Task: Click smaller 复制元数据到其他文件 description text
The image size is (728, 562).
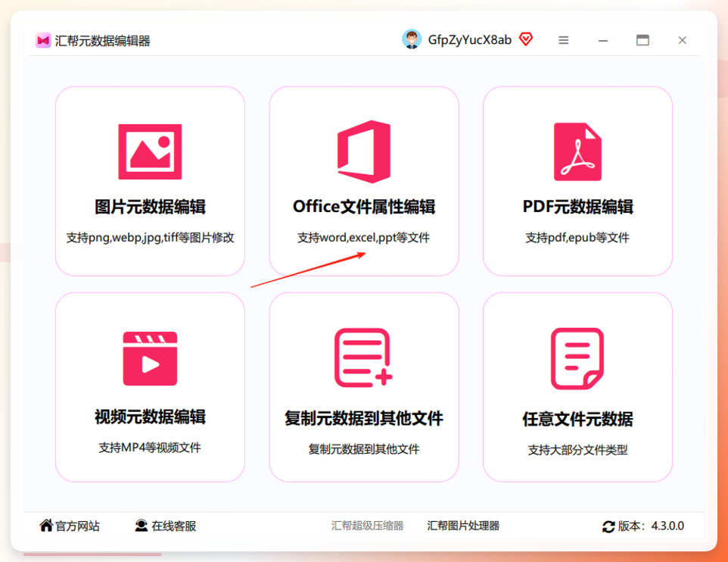Action: tap(363, 449)
